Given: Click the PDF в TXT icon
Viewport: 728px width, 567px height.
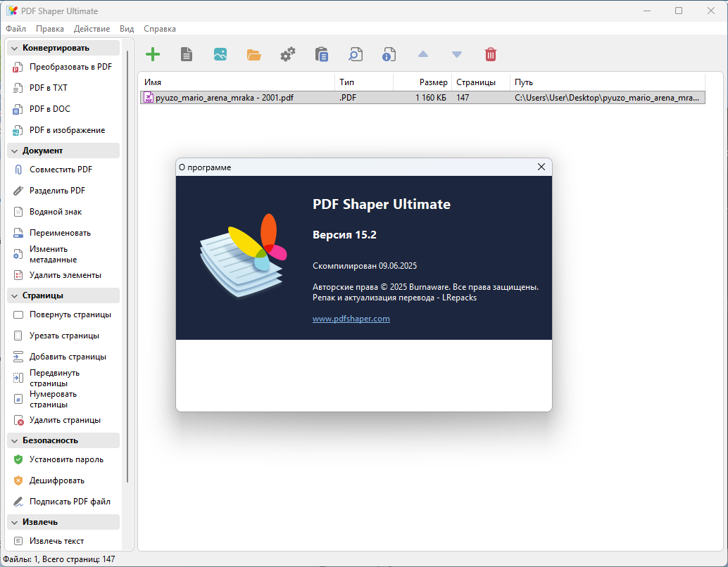Looking at the screenshot, I should (x=18, y=88).
